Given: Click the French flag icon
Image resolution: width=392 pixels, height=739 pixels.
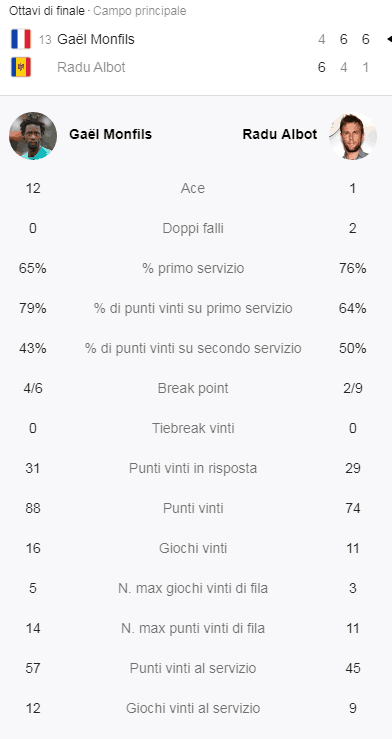Looking at the screenshot, I should [21, 39].
